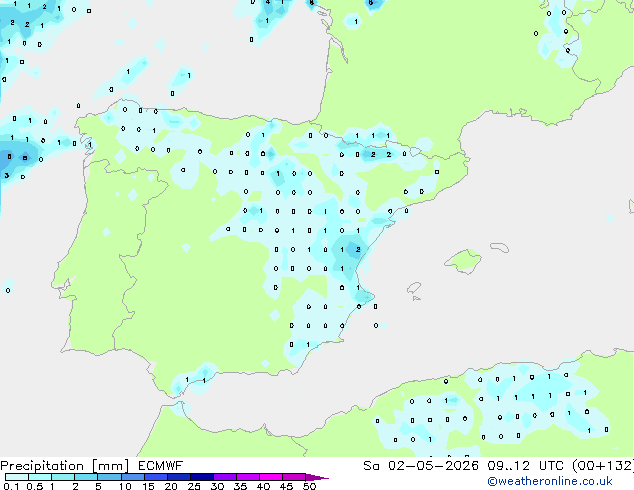Image resolution: width=634 pixels, height=490 pixels.
Task: Click the 20–25 mm legend swatch
Action: tap(179, 477)
